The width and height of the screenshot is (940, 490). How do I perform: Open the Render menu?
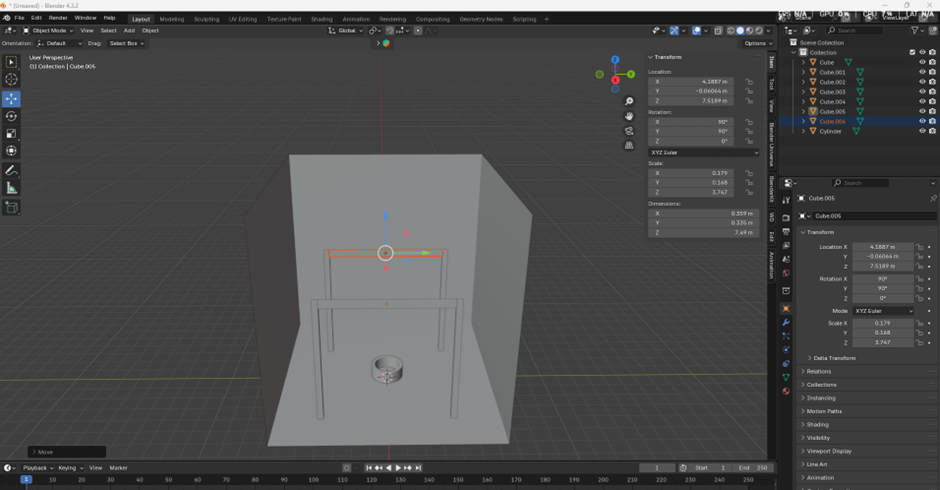coord(58,18)
